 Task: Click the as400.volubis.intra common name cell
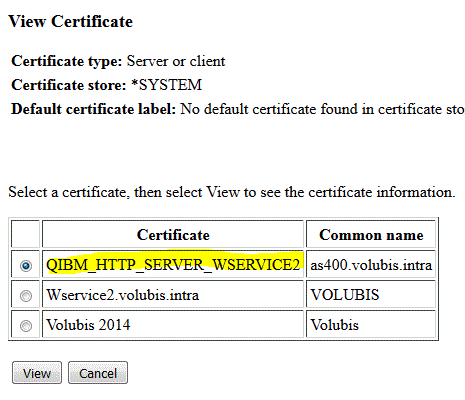point(371,265)
